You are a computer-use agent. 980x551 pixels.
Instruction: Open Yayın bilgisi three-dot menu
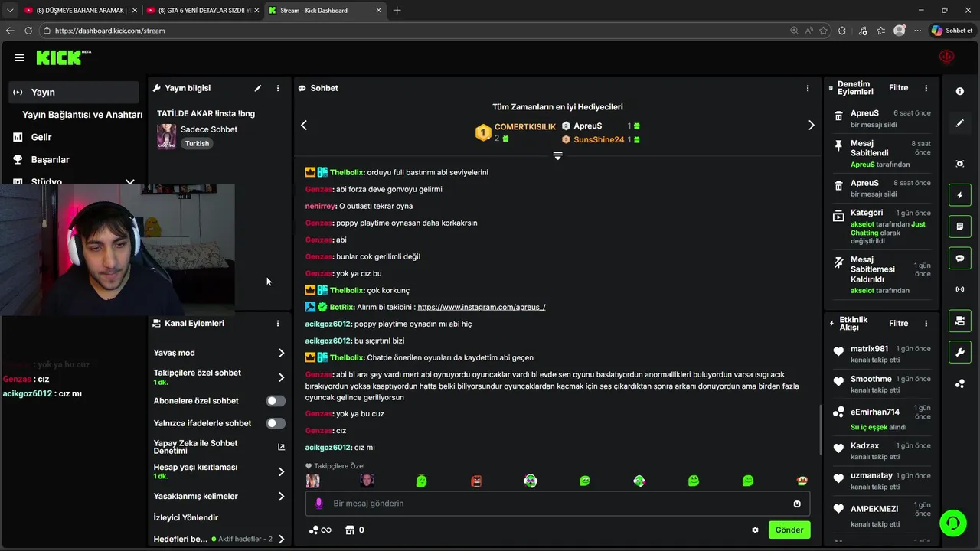tap(278, 88)
